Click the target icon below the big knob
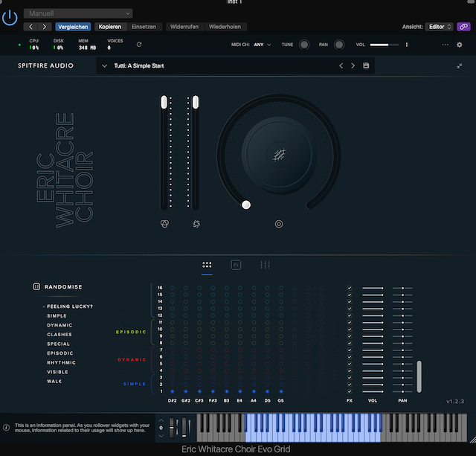Viewport: 476px width, 456px height. [279, 224]
